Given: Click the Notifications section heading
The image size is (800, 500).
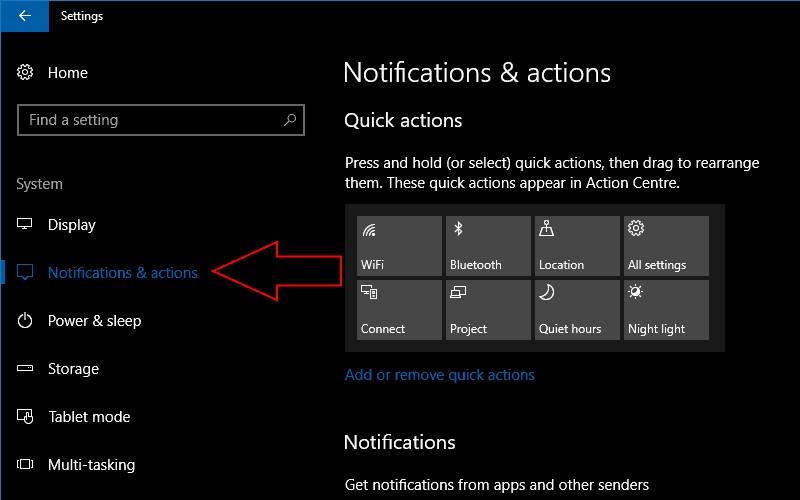Looking at the screenshot, I should pyautogui.click(x=399, y=442).
